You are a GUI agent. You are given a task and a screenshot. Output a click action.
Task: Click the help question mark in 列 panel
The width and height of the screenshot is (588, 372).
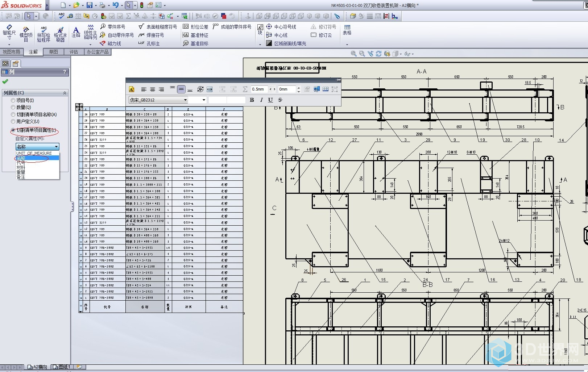(x=65, y=72)
